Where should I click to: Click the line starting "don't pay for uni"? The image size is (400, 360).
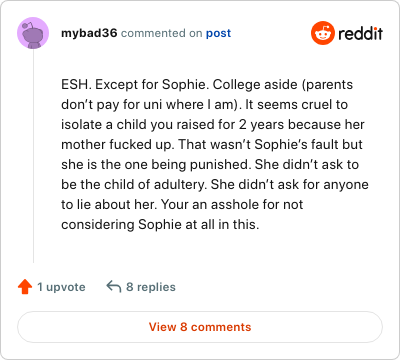pos(204,104)
